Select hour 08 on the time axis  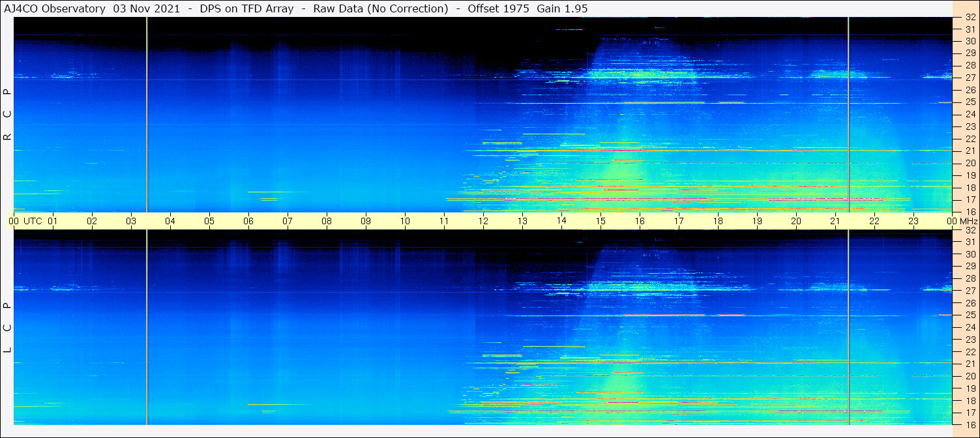327,221
